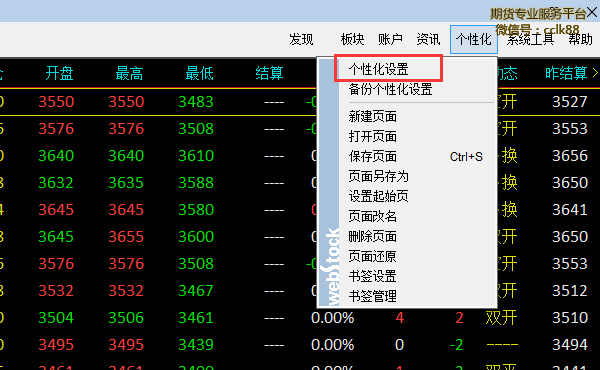Click the 3635 highest price cell

126,183
